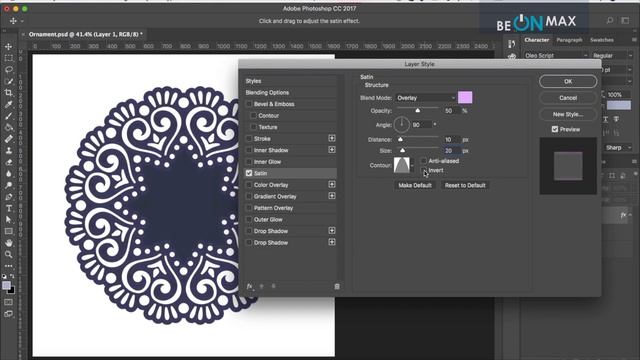
Task: Enable the Bevel & Emboss checkbox
Action: click(249, 104)
